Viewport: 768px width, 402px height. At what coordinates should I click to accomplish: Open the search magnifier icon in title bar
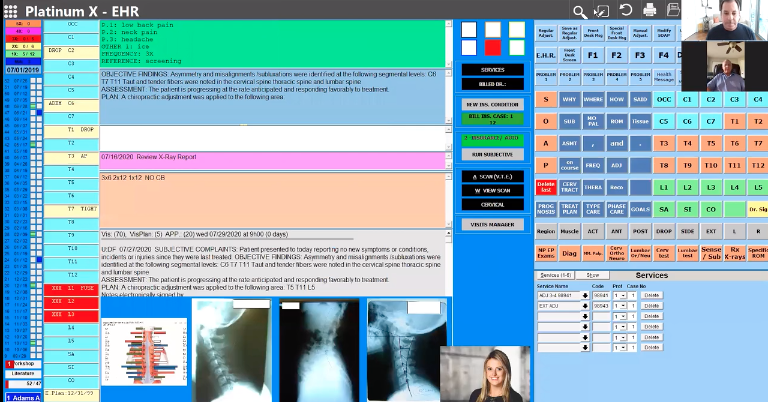(579, 11)
